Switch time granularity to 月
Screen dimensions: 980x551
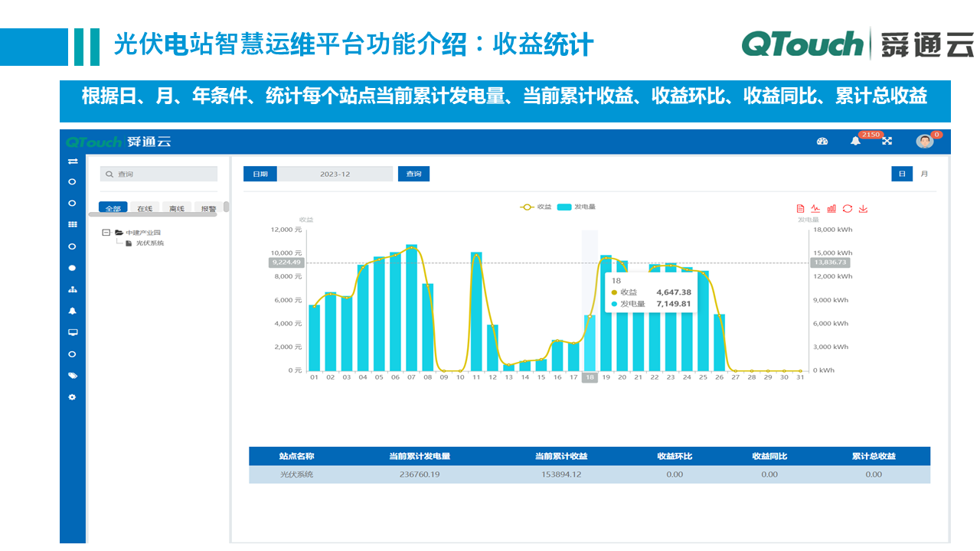click(923, 174)
